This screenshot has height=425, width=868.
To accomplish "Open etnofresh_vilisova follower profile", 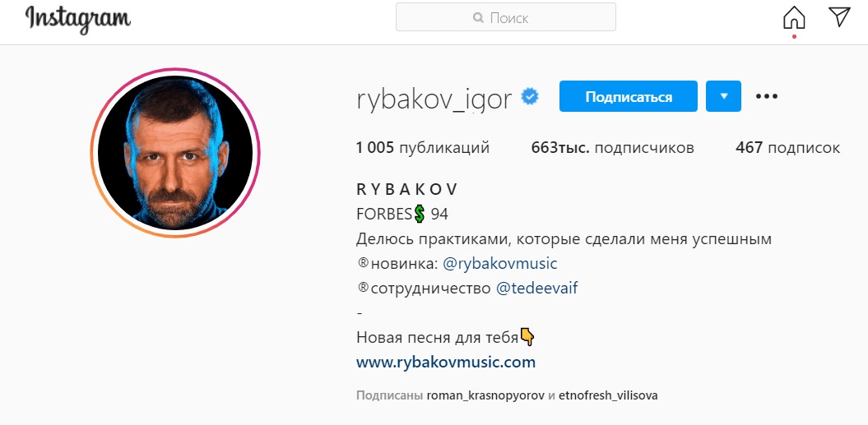I will (608, 396).
